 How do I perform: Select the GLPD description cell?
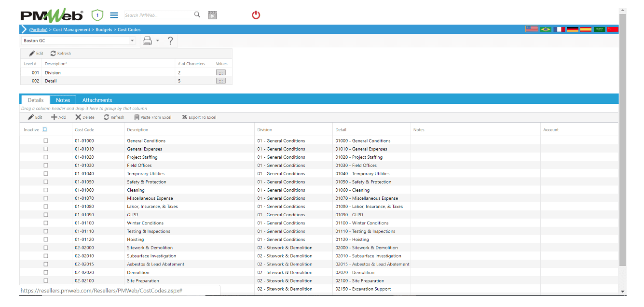click(189, 215)
